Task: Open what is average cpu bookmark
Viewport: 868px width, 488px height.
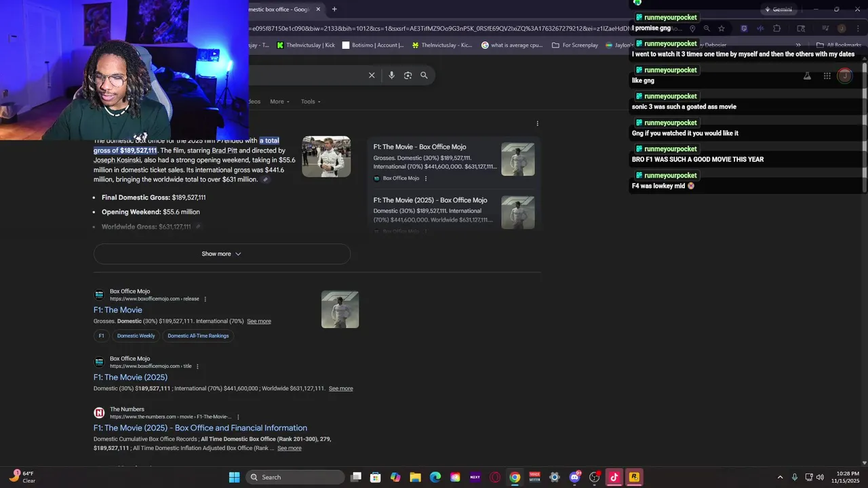Action: click(x=512, y=45)
